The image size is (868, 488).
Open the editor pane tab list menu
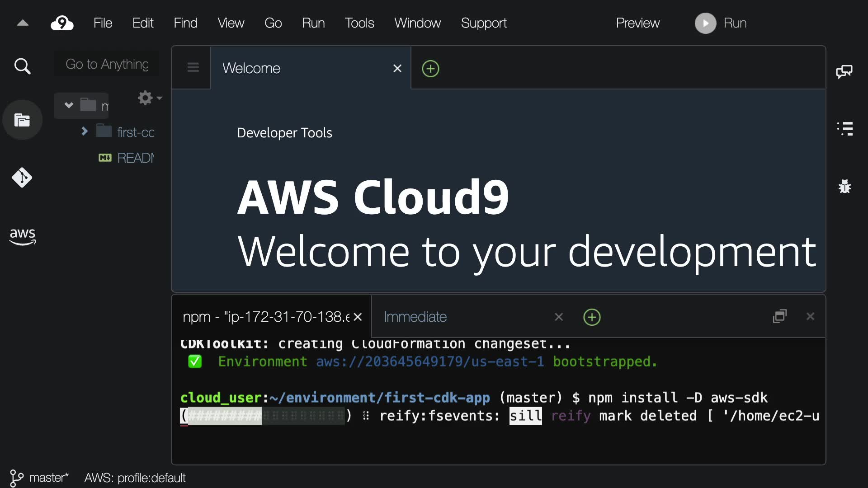coord(193,68)
